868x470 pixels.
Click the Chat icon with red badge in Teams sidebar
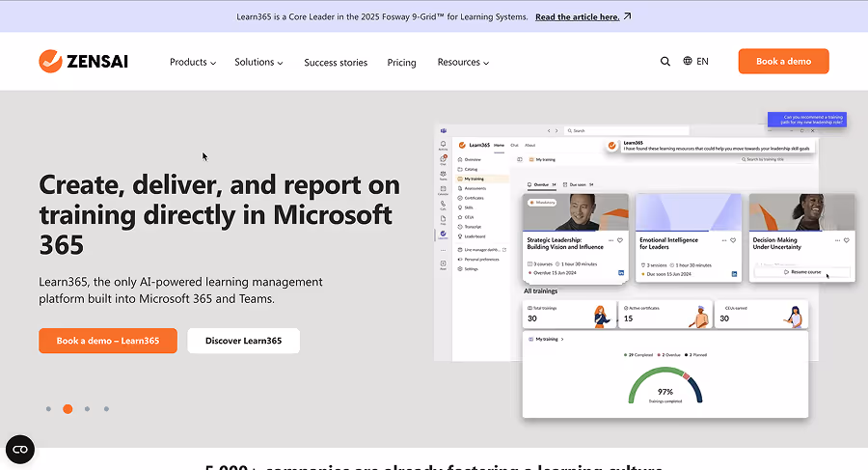pyautogui.click(x=443, y=160)
